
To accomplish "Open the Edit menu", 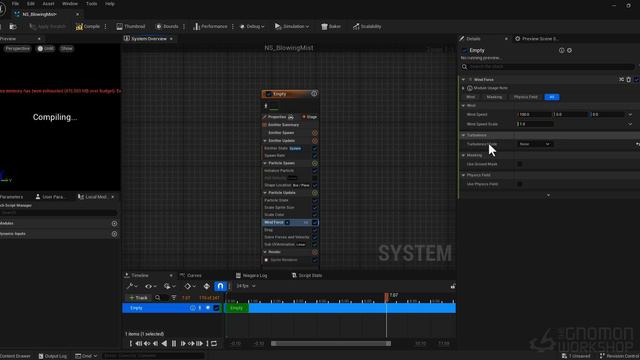I will click(31, 4).
